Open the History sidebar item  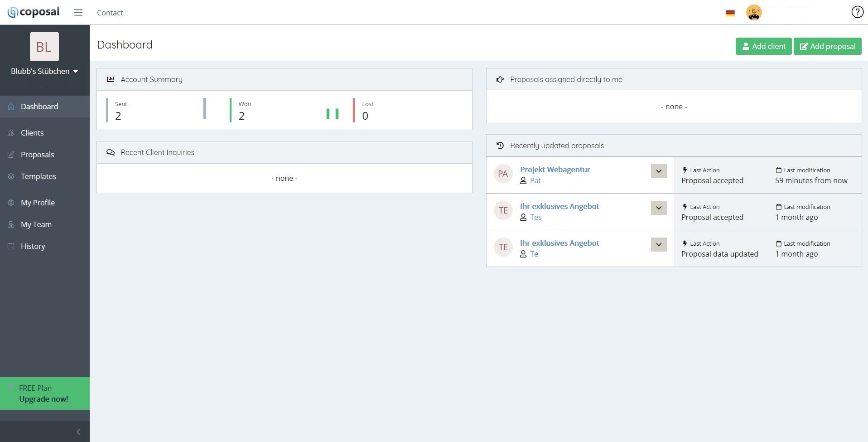(x=33, y=246)
